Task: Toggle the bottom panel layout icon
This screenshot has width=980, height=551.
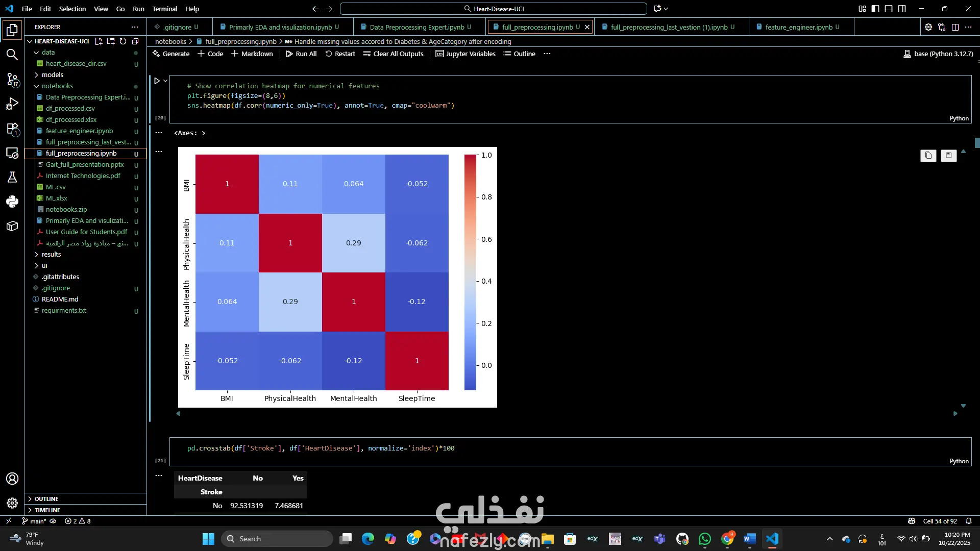Action: point(889,9)
